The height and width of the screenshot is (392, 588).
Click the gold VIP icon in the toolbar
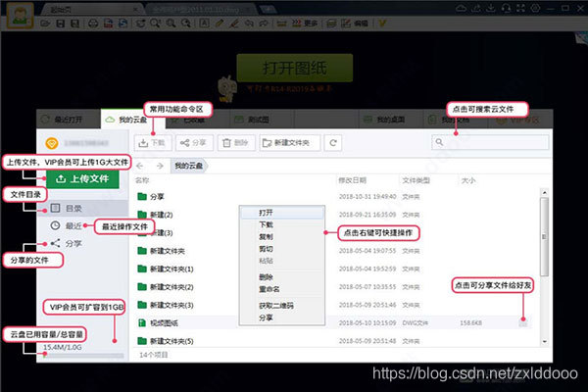(x=382, y=24)
